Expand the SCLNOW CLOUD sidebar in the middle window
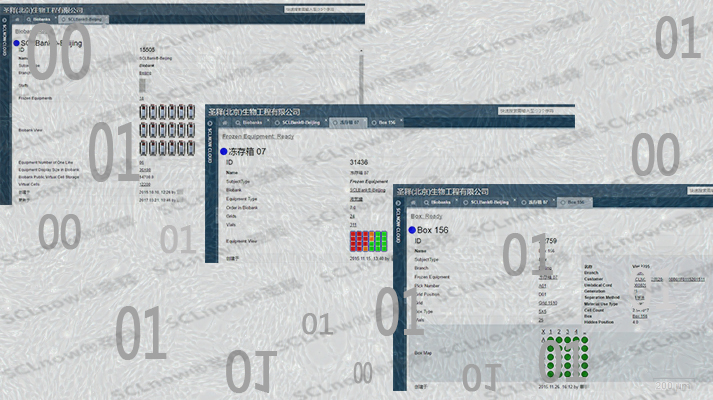Viewport: 713px width, 400px height. coord(210,141)
